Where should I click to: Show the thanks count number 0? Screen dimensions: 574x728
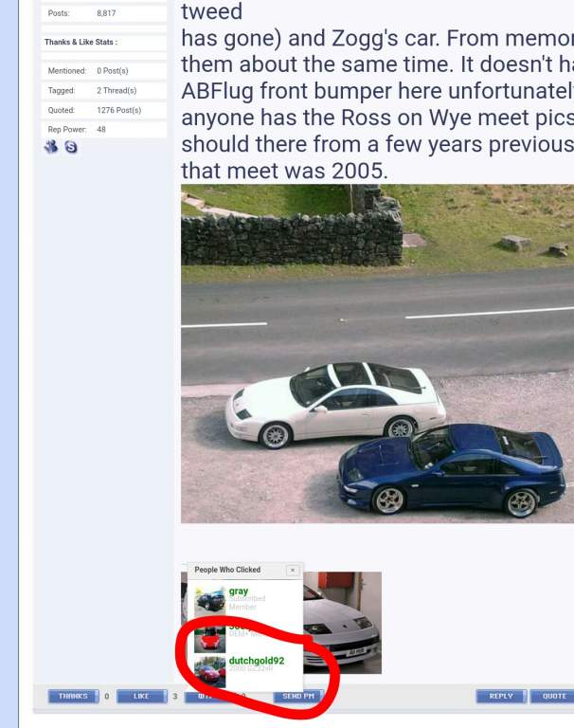(107, 697)
